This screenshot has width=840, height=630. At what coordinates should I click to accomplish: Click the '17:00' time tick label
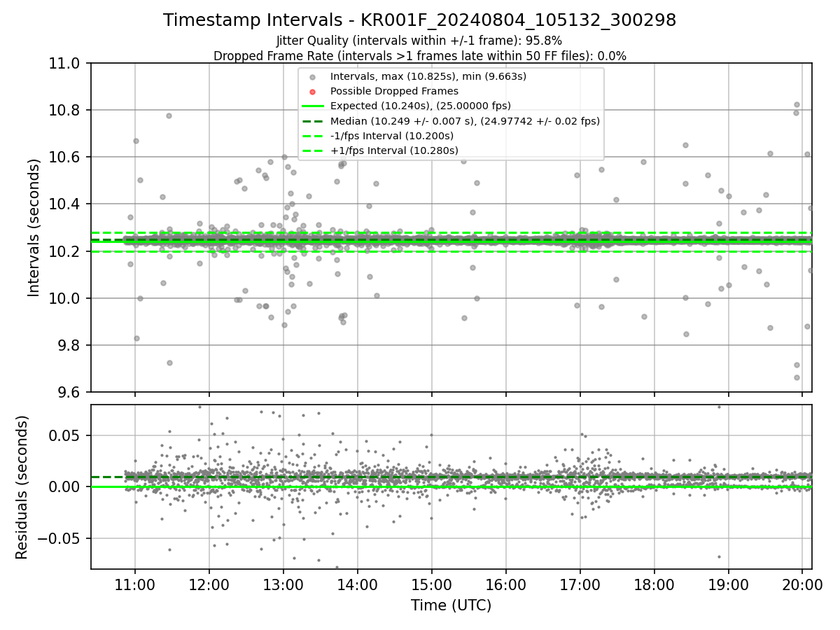tap(580, 584)
